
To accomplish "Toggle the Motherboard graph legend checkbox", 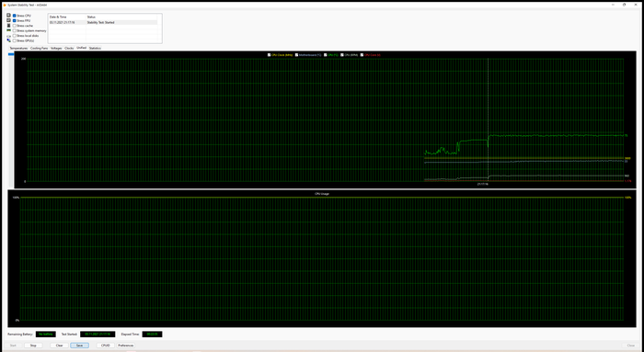I will pyautogui.click(x=296, y=54).
